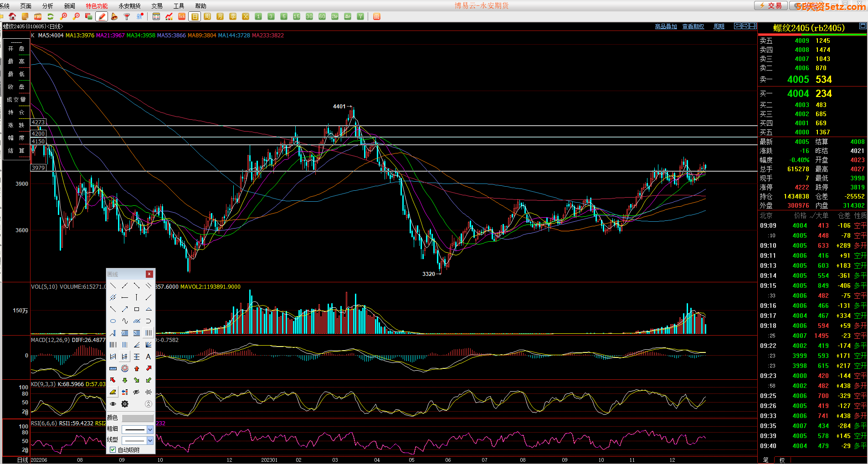The height and width of the screenshot is (464, 868).
Task: Click the zoom in magnifier icon
Action: (x=64, y=16)
